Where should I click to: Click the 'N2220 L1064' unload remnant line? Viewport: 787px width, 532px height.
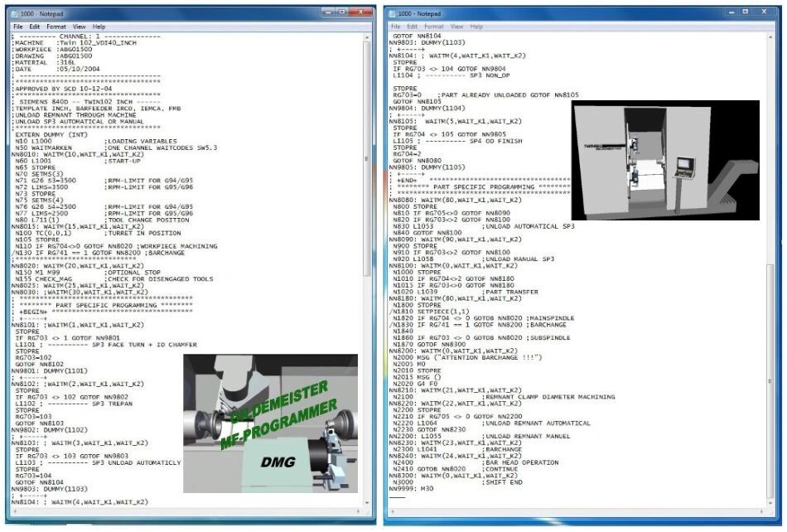coord(491,423)
